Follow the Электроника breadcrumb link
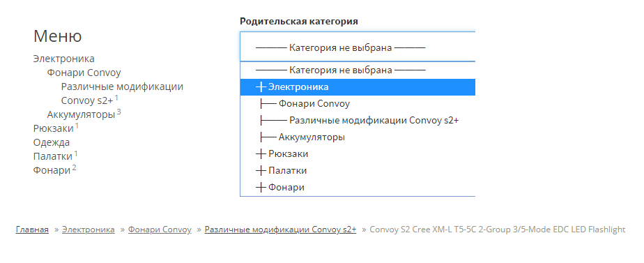The width and height of the screenshot is (644, 263). [89, 230]
